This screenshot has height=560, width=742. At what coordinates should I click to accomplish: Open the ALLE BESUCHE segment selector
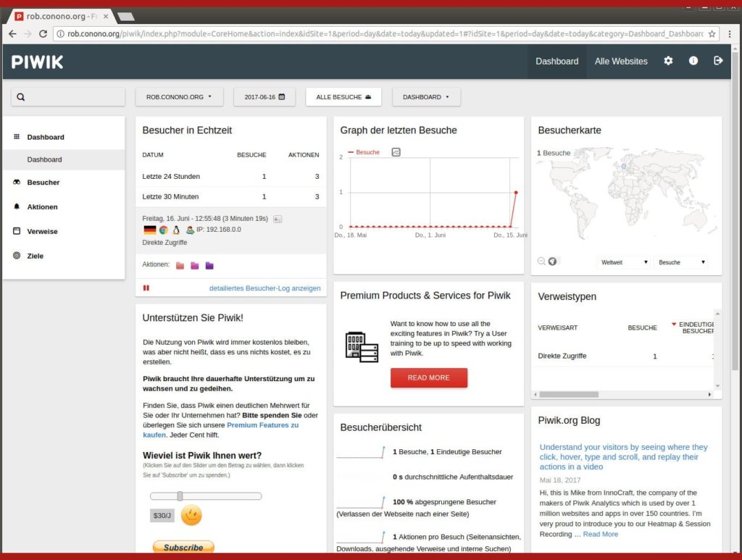coord(343,97)
